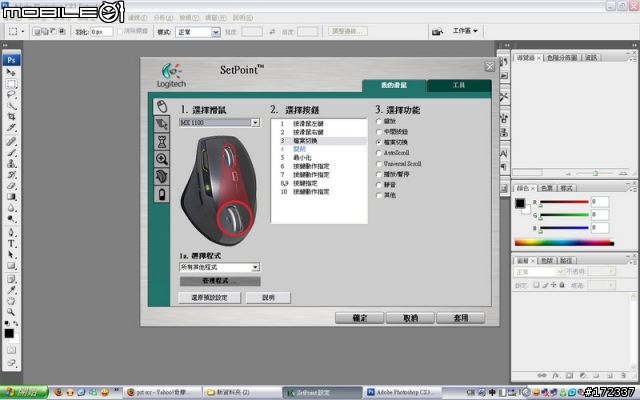Select button 5 最小化 in button list
Viewport: 640px width, 400px height.
319,158
